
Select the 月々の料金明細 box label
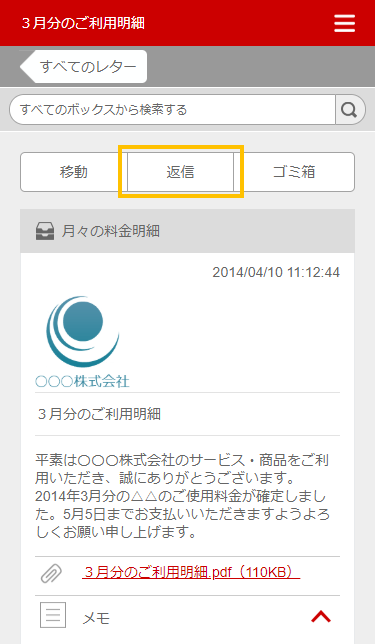[110, 231]
